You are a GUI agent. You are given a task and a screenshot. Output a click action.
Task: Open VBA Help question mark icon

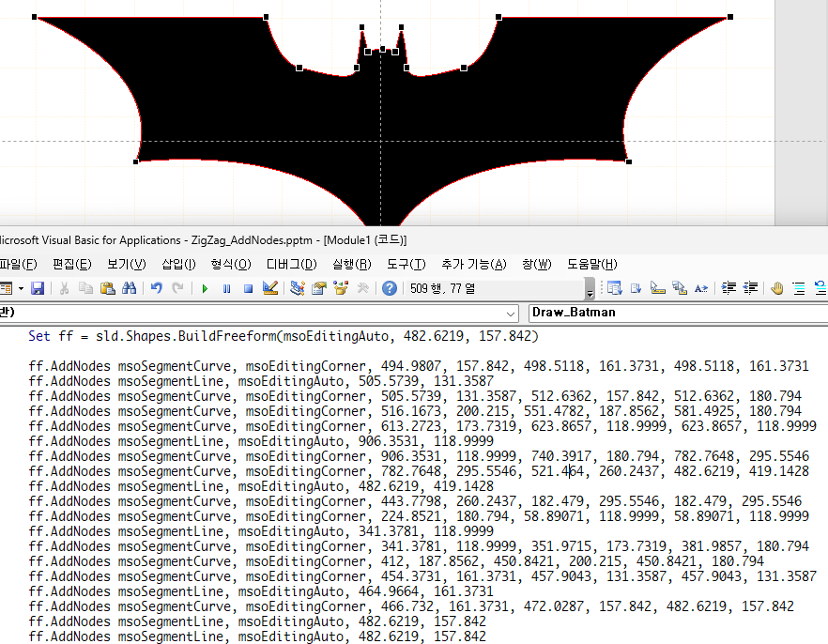[390, 288]
